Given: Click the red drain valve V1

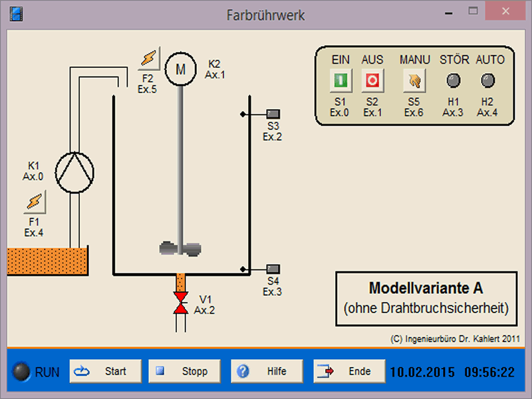Looking at the screenshot, I should 180,303.
